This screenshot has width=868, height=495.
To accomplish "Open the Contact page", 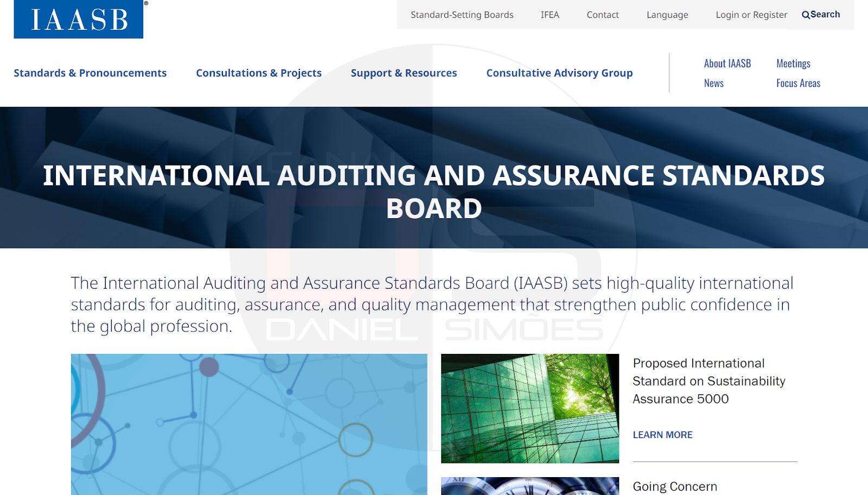I will pyautogui.click(x=603, y=15).
